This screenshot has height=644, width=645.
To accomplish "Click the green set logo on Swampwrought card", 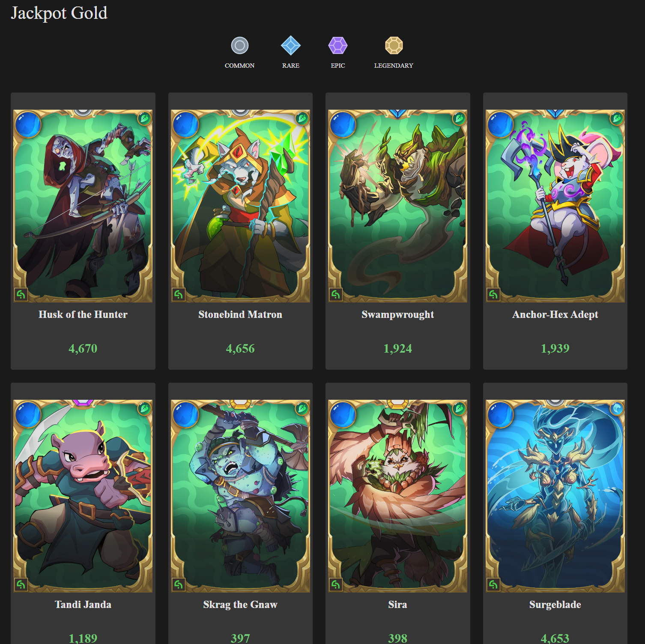I will pos(335,294).
